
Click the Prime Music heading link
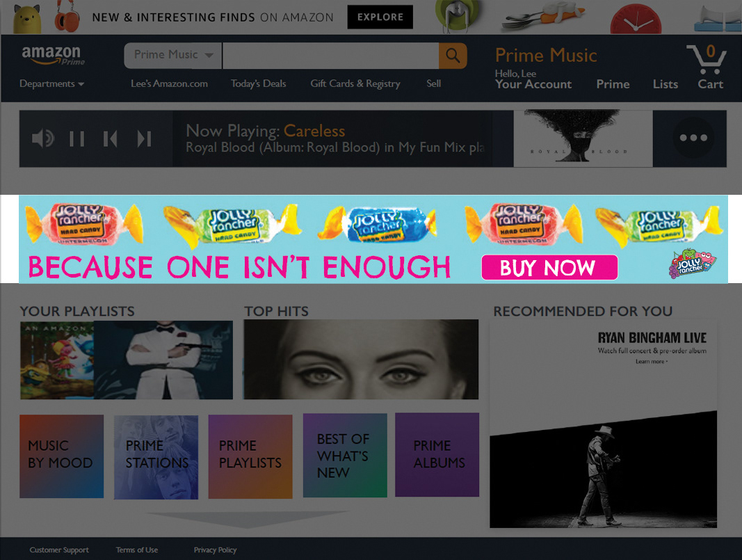pyautogui.click(x=546, y=56)
